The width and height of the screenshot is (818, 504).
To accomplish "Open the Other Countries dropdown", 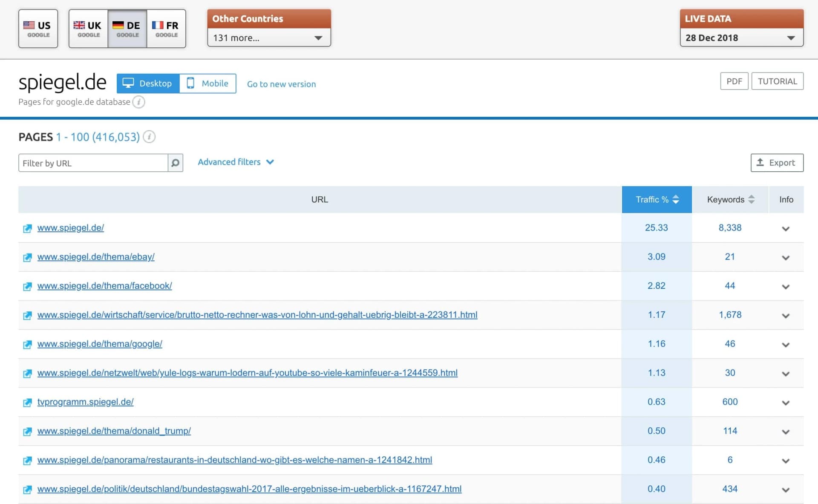I will coord(268,37).
